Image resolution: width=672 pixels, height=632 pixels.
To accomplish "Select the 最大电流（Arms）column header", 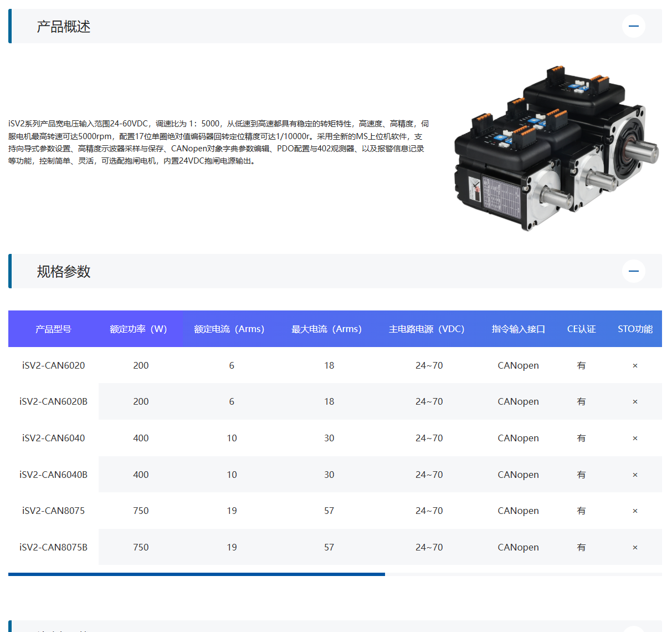I will pyautogui.click(x=326, y=328).
